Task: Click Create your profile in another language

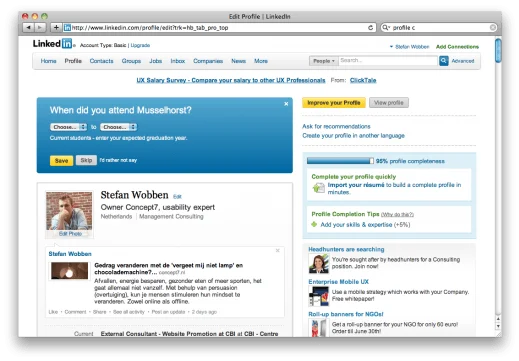Action: pyautogui.click(x=353, y=136)
